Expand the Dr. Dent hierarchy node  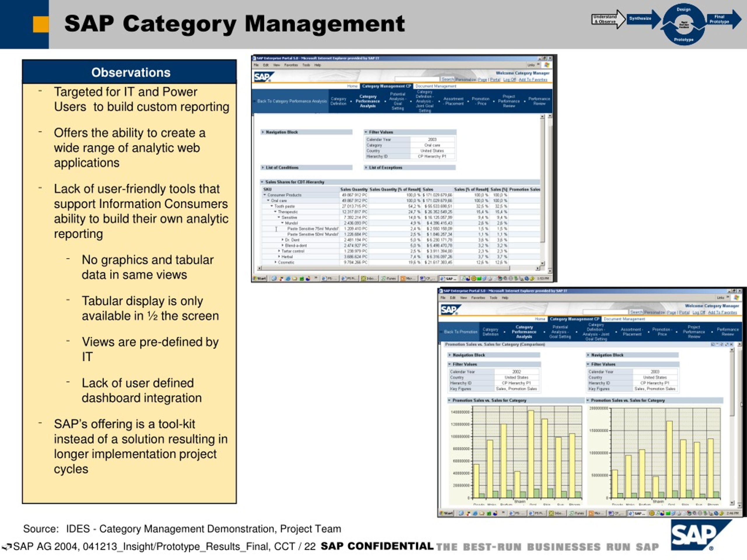click(282, 240)
